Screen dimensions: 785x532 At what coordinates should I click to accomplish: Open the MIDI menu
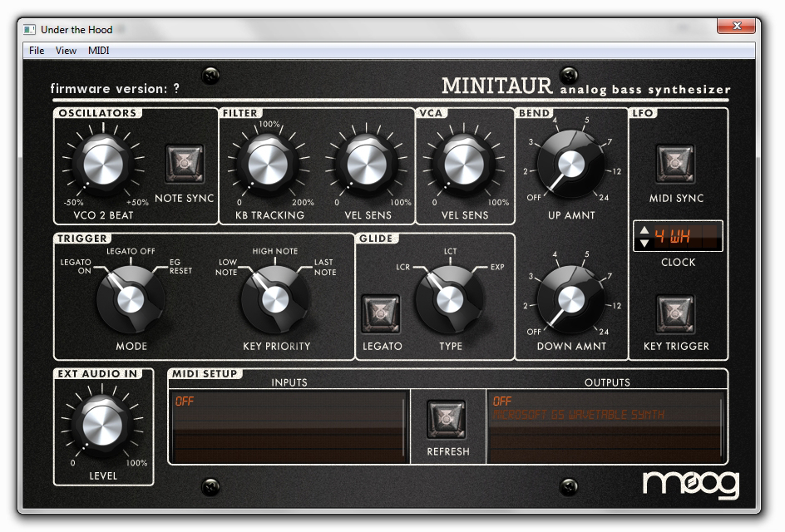[x=99, y=51]
